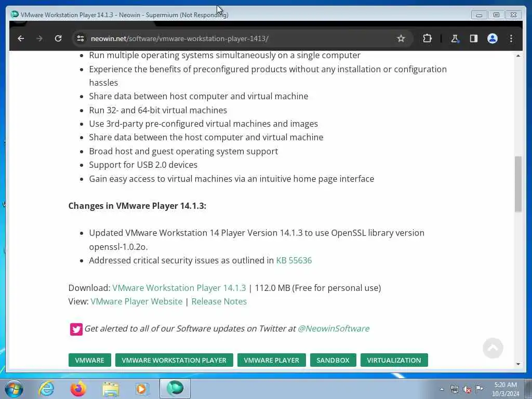View site information icon in address bar

pyautogui.click(x=81, y=38)
